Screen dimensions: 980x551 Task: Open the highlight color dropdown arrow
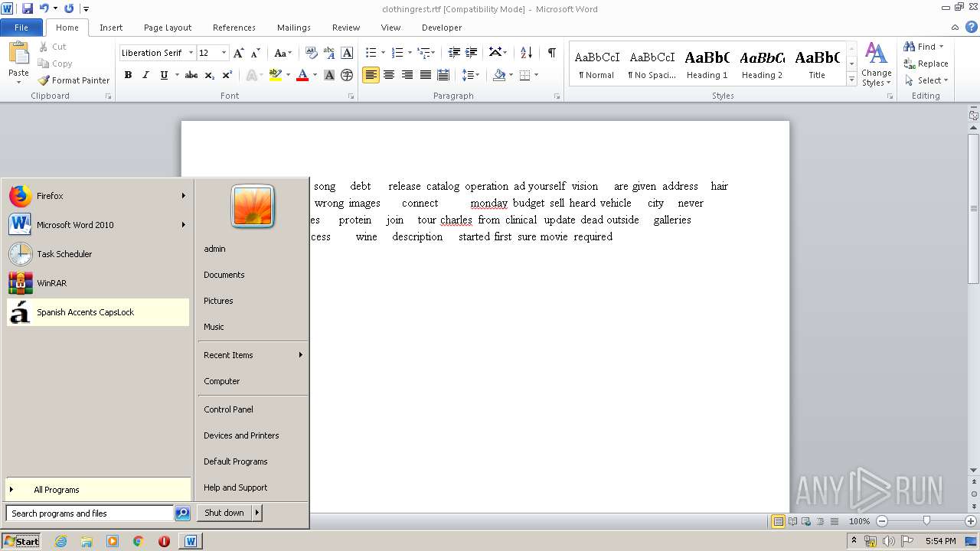(x=288, y=75)
